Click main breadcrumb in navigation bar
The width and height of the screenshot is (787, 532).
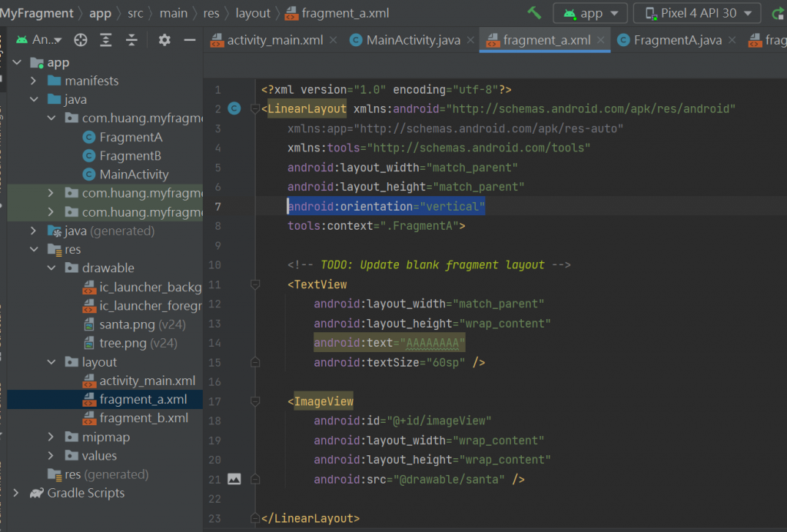click(173, 13)
